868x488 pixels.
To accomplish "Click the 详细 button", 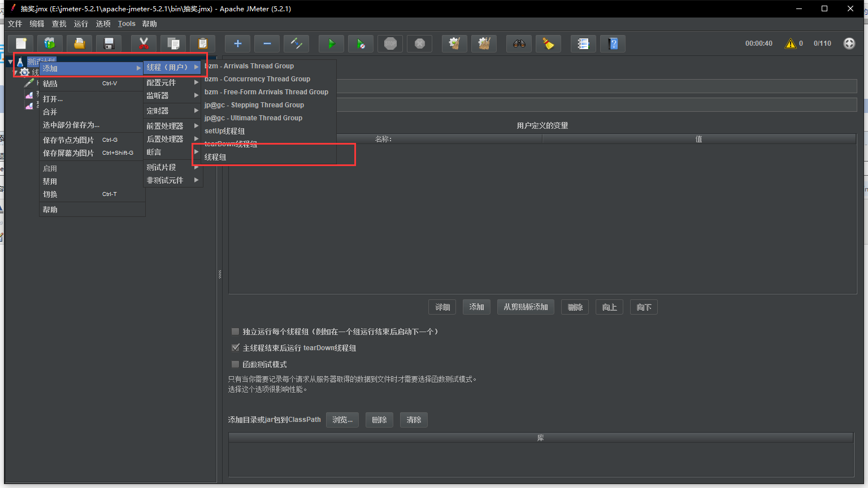I will pos(442,307).
